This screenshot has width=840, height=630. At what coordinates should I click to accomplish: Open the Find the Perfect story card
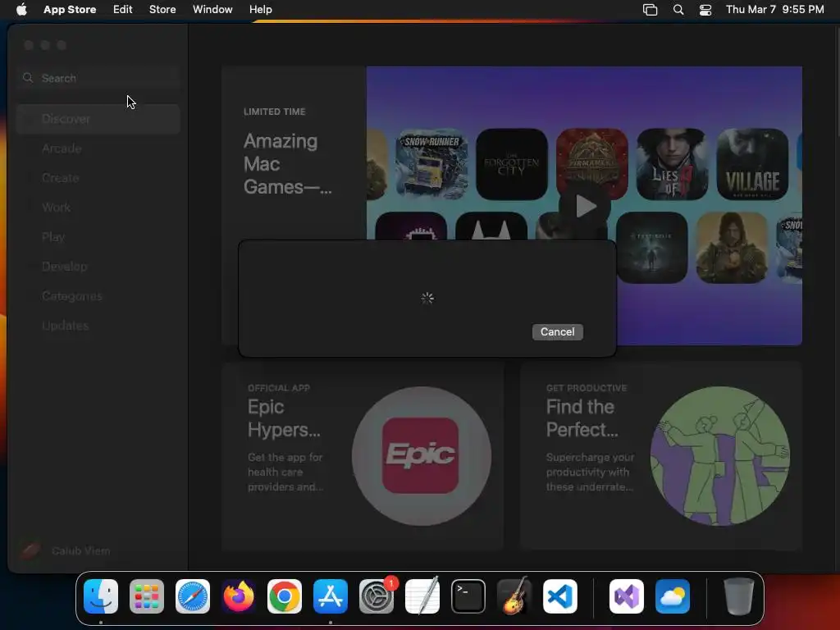pyautogui.click(x=660, y=456)
